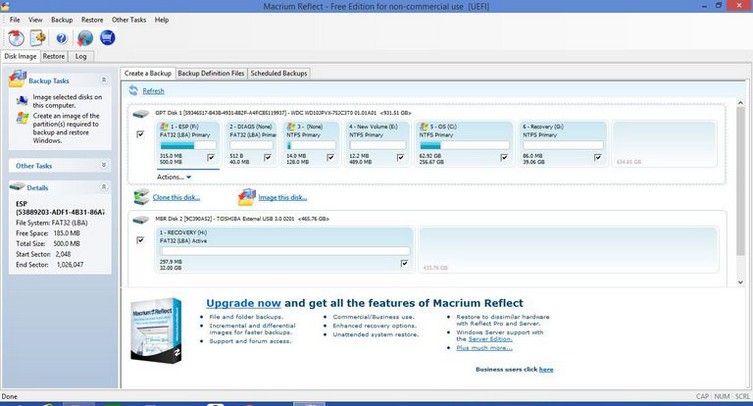Click the OS (C:) partition usage bar

(464, 146)
